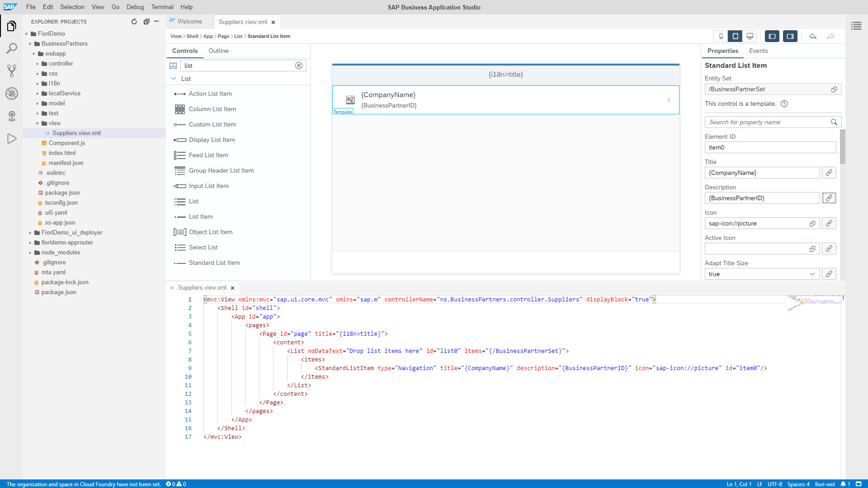Toggle the left controls pane visibility

[772, 36]
